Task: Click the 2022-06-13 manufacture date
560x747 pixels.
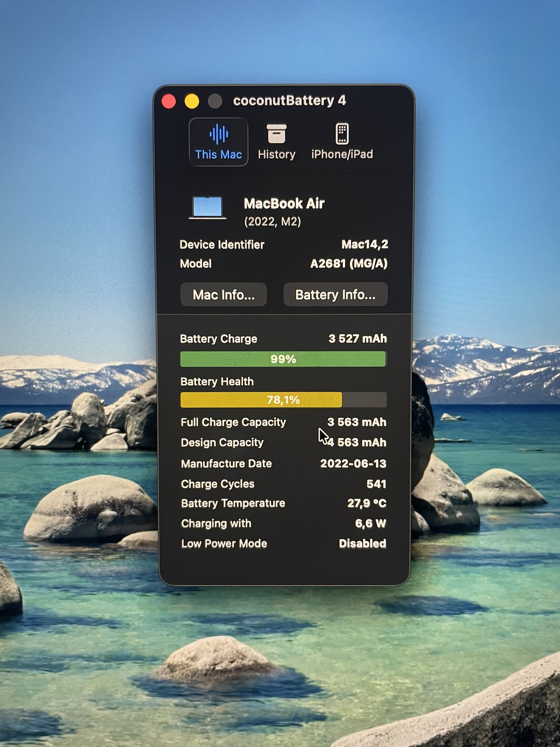Action: click(x=353, y=464)
